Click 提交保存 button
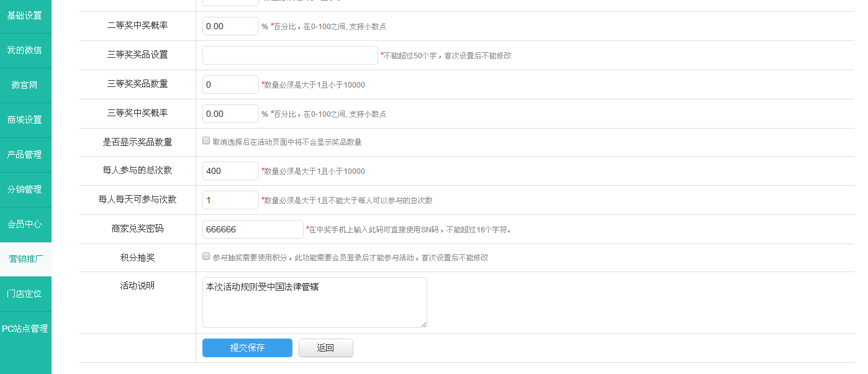The width and height of the screenshot is (868, 374). click(247, 348)
